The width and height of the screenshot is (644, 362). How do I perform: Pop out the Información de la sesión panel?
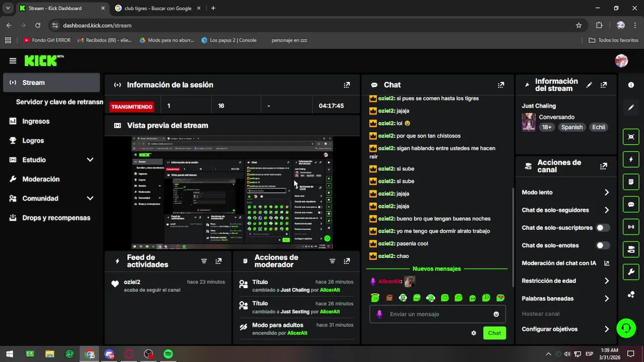347,85
